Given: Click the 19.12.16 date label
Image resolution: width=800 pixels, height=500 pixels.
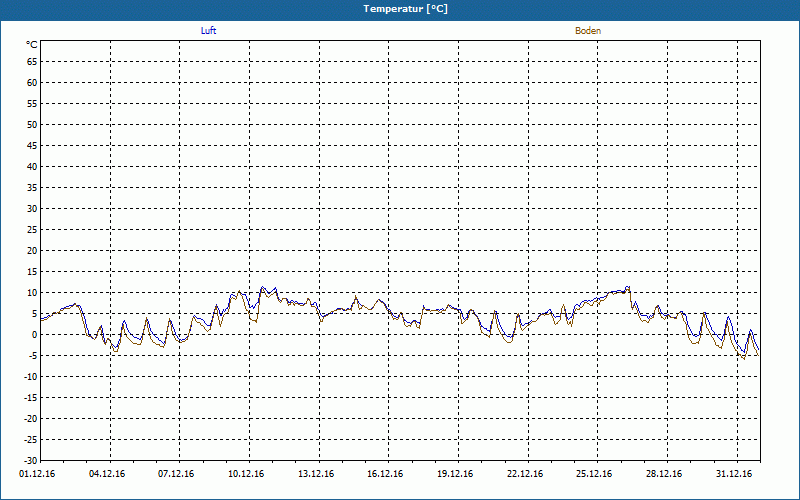Looking at the screenshot, I should [455, 474].
